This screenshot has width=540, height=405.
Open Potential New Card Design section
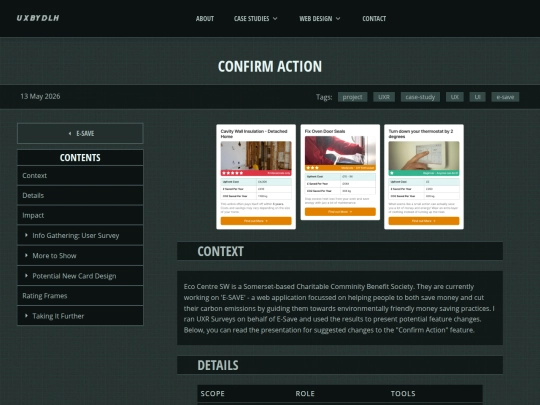click(80, 276)
